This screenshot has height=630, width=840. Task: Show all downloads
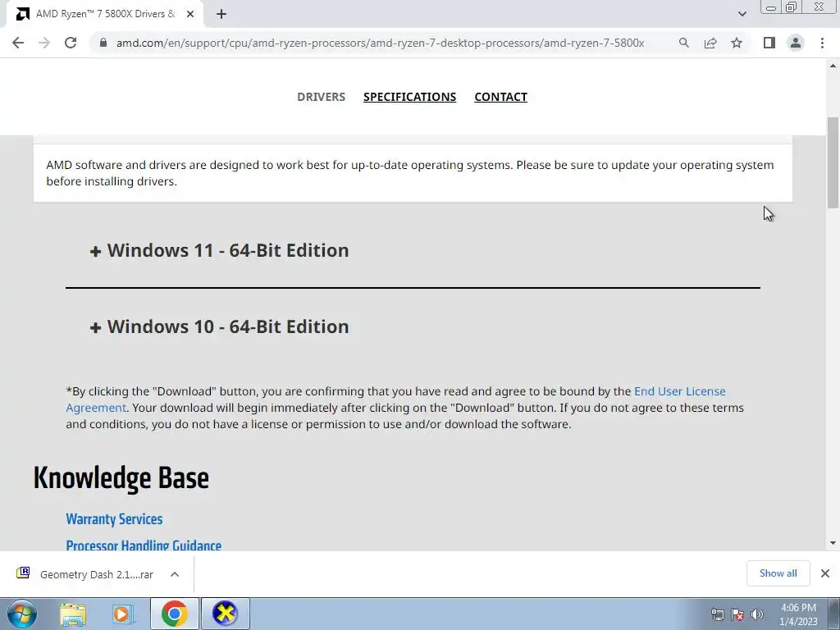click(778, 573)
